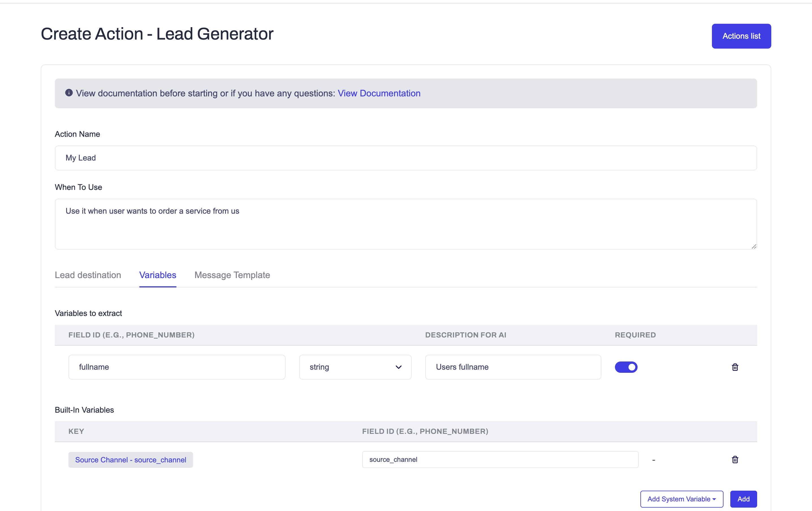812x511 pixels.
Task: Switch to the Lead destination tab
Action: 88,275
